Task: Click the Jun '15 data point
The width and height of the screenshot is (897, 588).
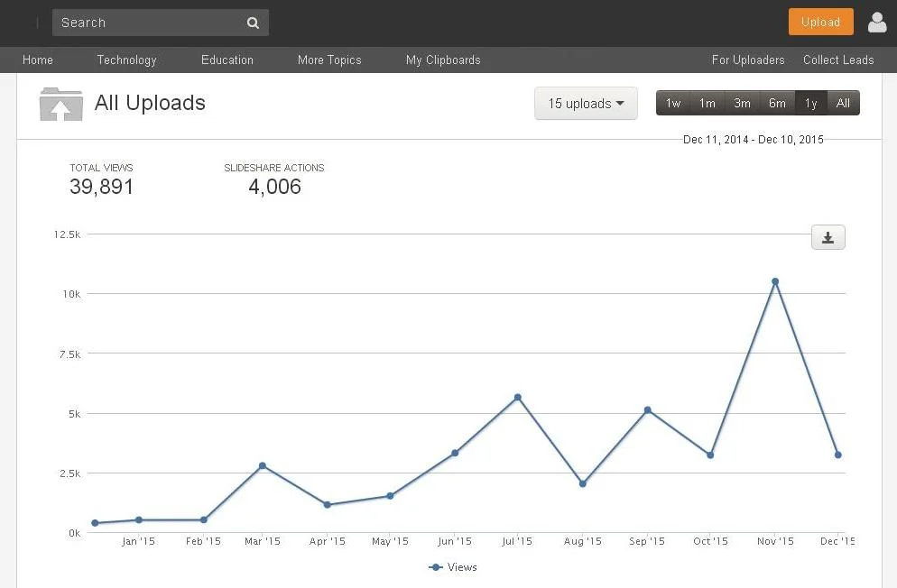Action: 455,453
